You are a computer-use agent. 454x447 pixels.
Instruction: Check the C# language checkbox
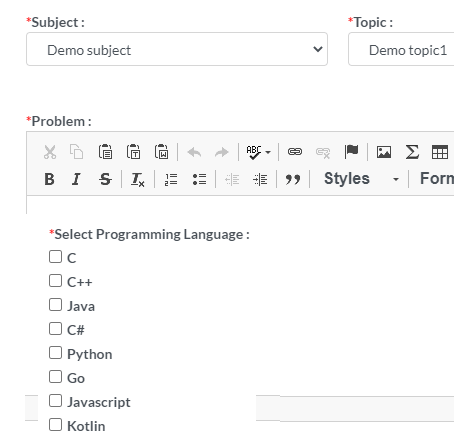[x=55, y=329]
